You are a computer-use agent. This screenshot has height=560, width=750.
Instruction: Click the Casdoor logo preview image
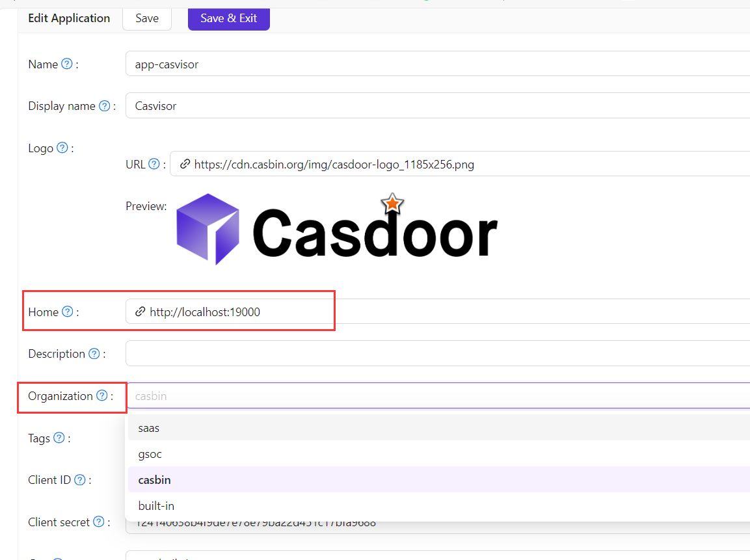(337, 230)
